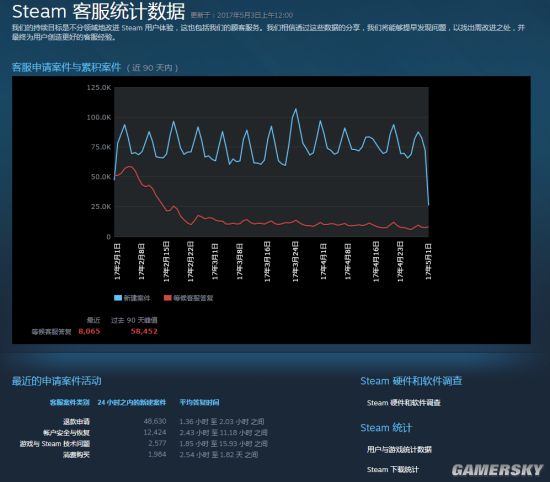Click the 17年3月1日 x-axis date
This screenshot has height=482, width=550.
coord(215,262)
